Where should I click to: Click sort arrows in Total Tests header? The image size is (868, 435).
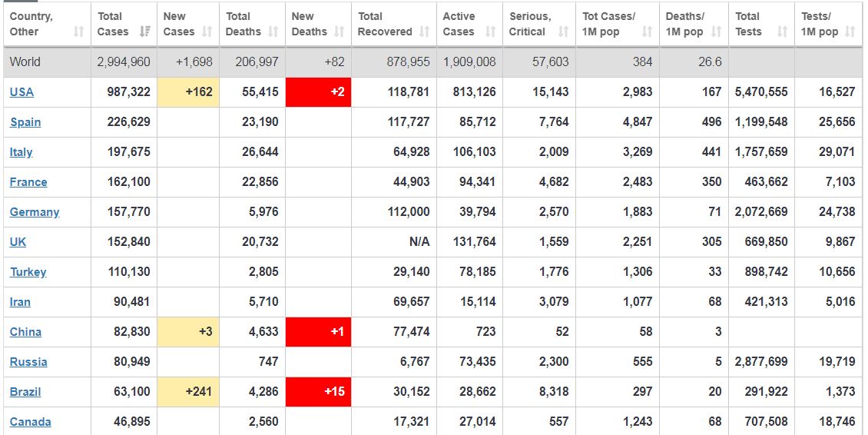[782, 32]
